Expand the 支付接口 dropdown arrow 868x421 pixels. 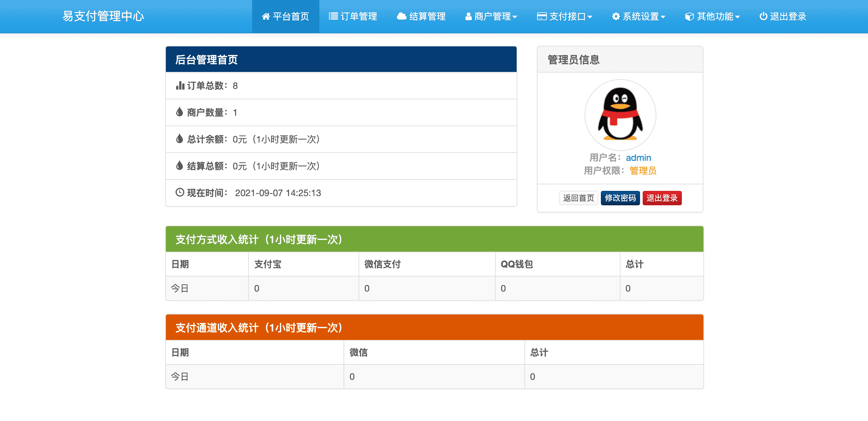coord(589,17)
